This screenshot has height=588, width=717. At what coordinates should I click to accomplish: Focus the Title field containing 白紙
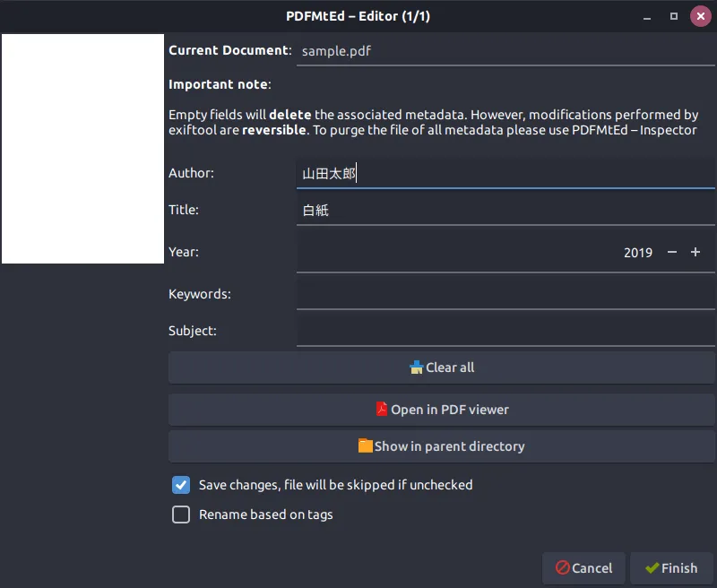[x=505, y=210]
